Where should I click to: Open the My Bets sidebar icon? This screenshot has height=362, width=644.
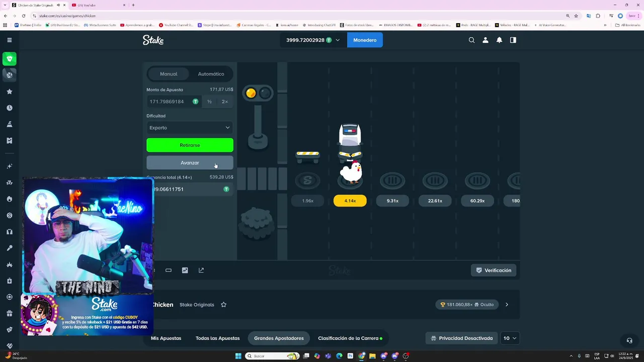9,140
